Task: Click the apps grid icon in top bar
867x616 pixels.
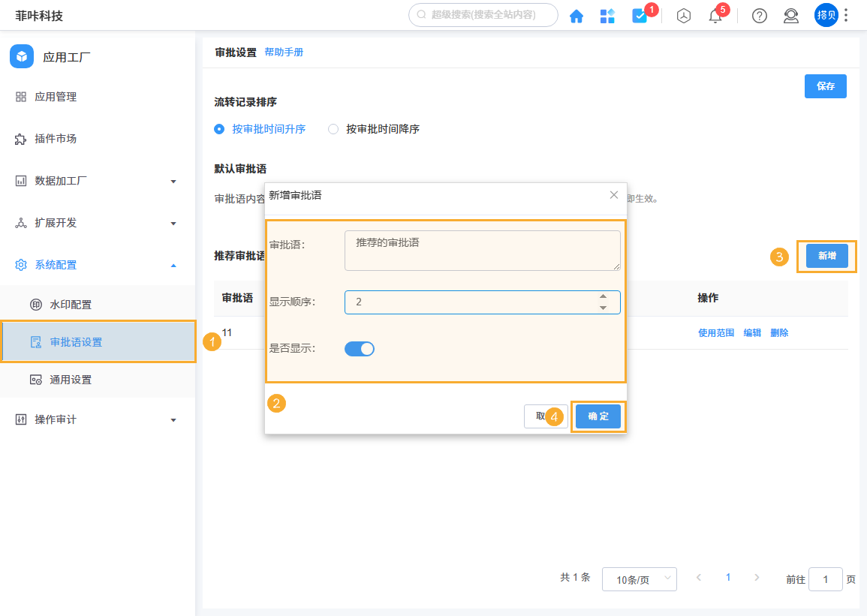Action: [607, 15]
